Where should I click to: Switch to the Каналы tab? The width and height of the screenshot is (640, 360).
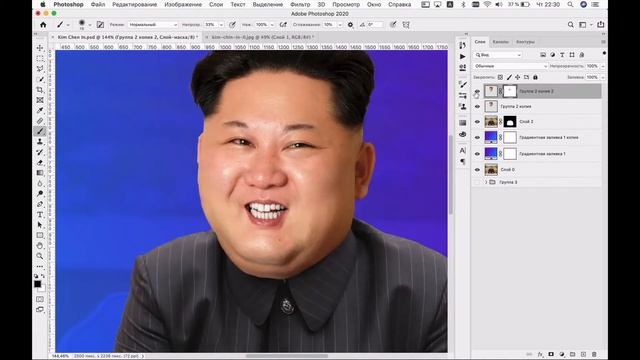500,42
